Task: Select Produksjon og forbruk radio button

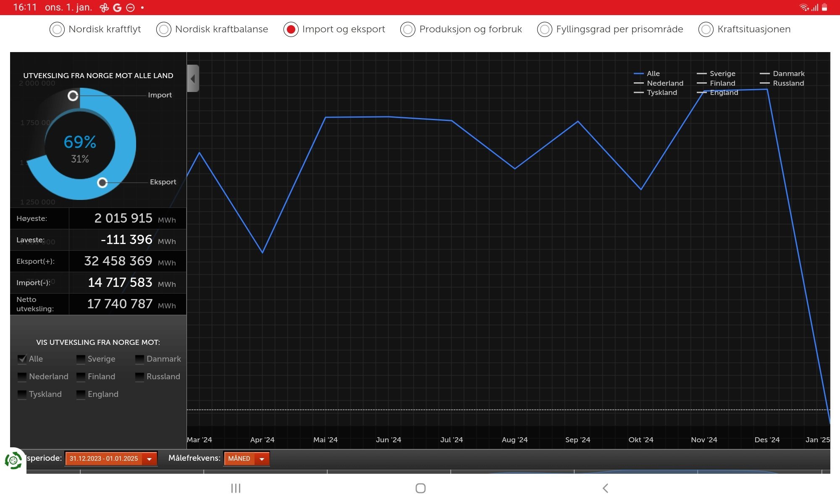Action: coord(408,29)
